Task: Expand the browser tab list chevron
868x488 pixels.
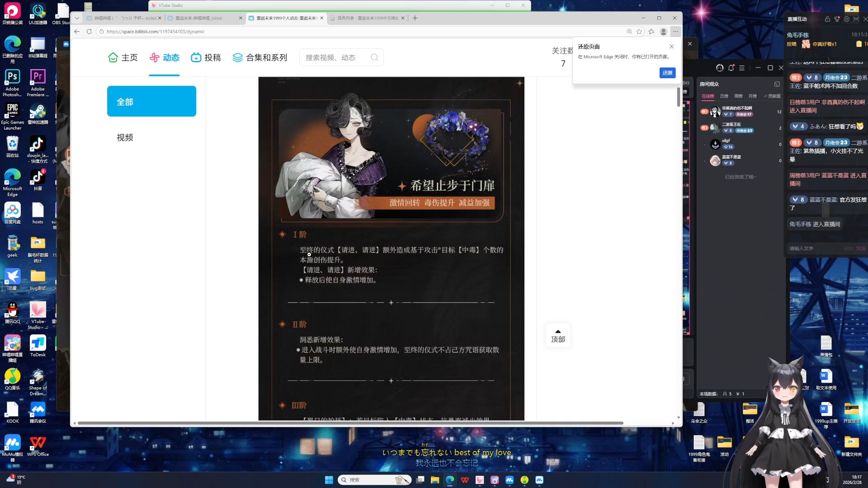Action: click(x=77, y=18)
